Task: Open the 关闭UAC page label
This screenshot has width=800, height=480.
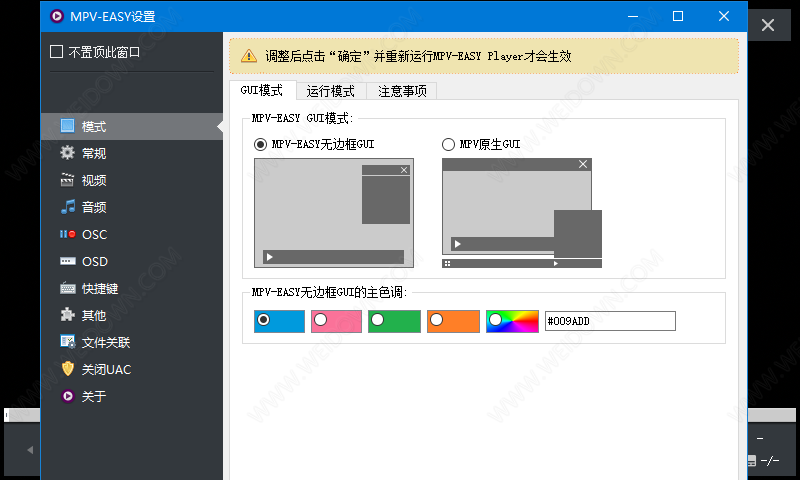Action: click(107, 369)
